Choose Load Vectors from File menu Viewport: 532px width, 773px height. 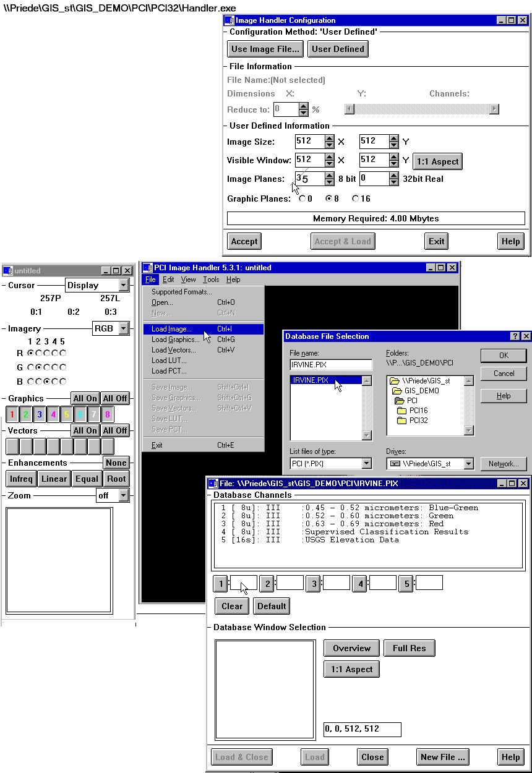point(174,350)
